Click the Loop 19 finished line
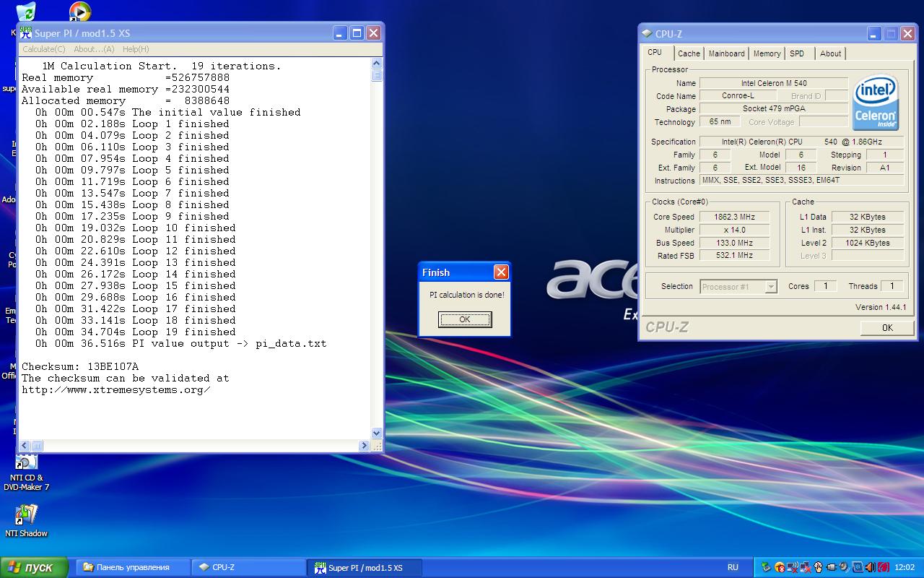Image resolution: width=924 pixels, height=578 pixels. (136, 332)
